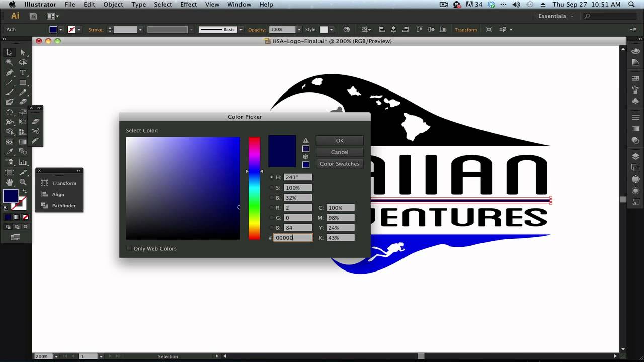
Task: Enable Only Web Colors checkbox
Action: (129, 249)
